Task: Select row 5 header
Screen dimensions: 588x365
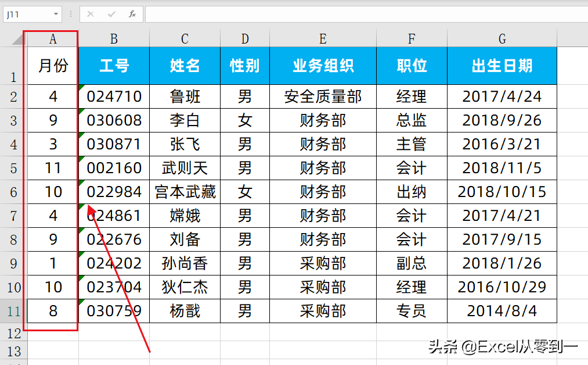Action: (13, 168)
